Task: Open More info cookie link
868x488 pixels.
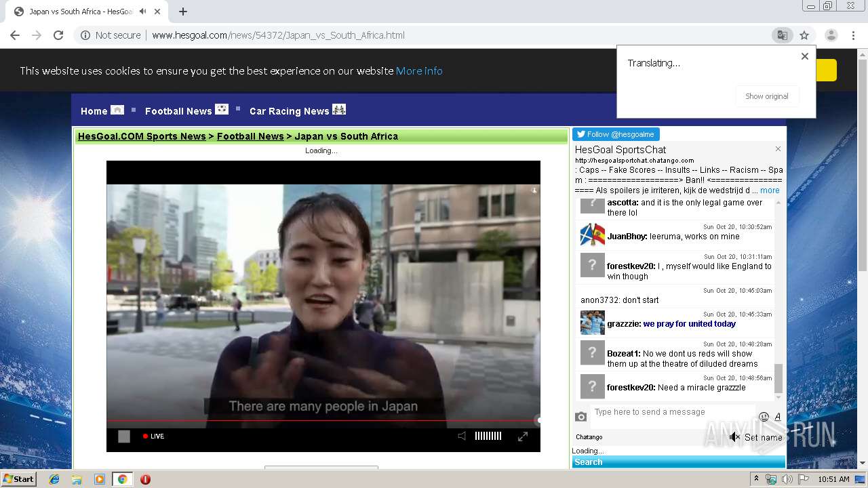Action: (419, 70)
